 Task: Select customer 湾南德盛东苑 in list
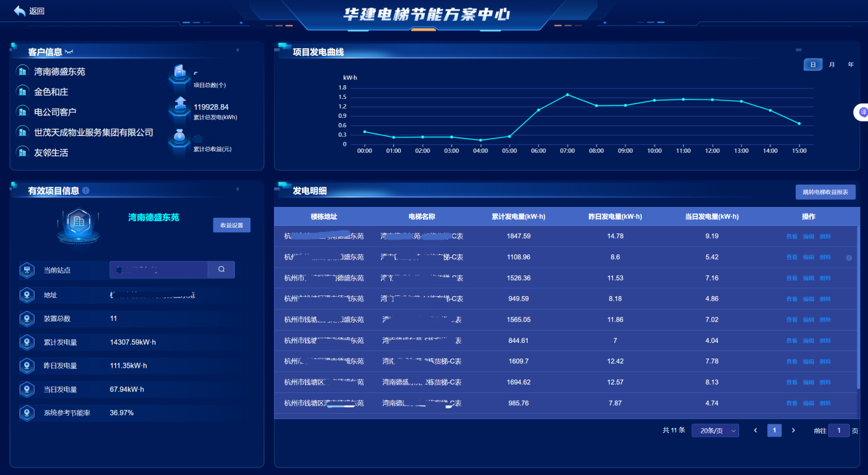coord(60,72)
